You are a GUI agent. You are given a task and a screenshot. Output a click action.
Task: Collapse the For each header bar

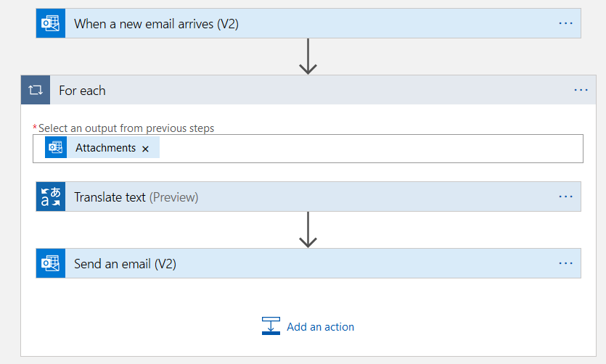(x=290, y=90)
